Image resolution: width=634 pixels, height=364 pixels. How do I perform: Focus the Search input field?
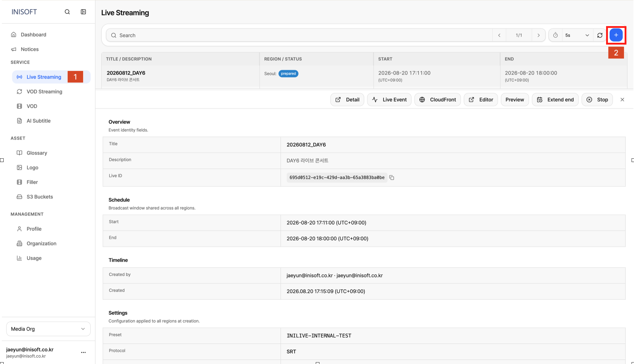pos(299,35)
